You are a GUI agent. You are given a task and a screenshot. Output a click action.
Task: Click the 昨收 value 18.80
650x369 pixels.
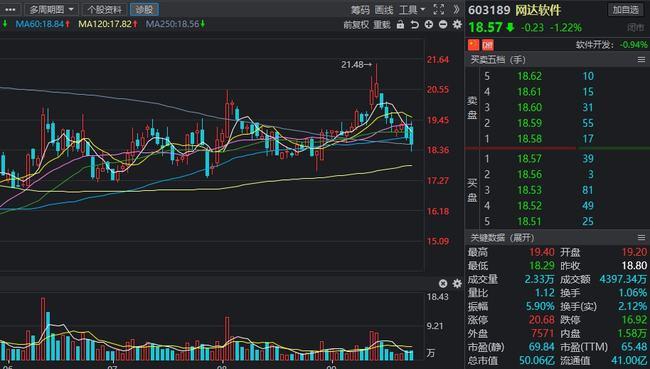pyautogui.click(x=634, y=266)
